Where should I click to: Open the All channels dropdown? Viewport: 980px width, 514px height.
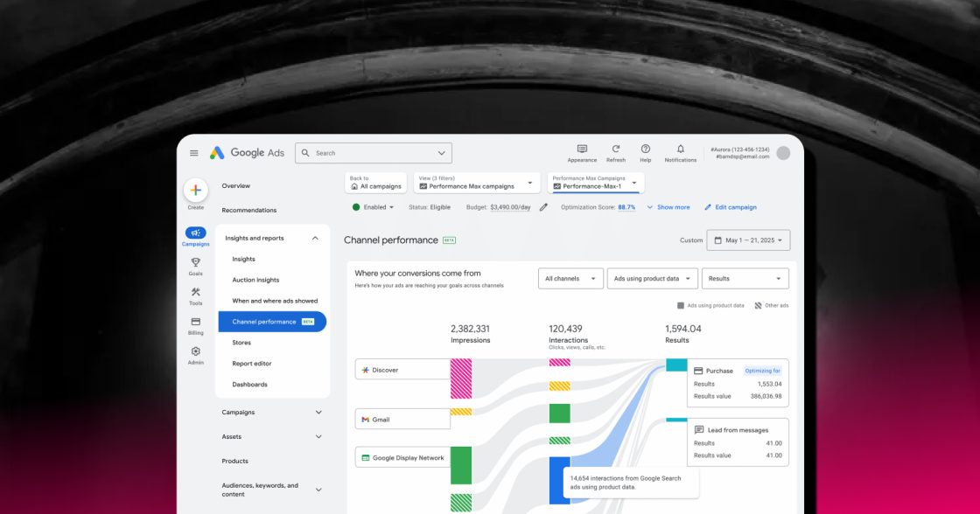570,279
